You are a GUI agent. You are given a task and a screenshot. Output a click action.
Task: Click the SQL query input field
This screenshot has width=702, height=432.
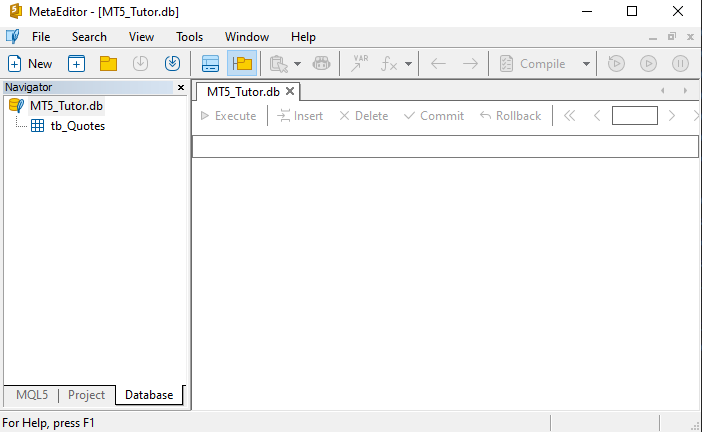point(445,146)
